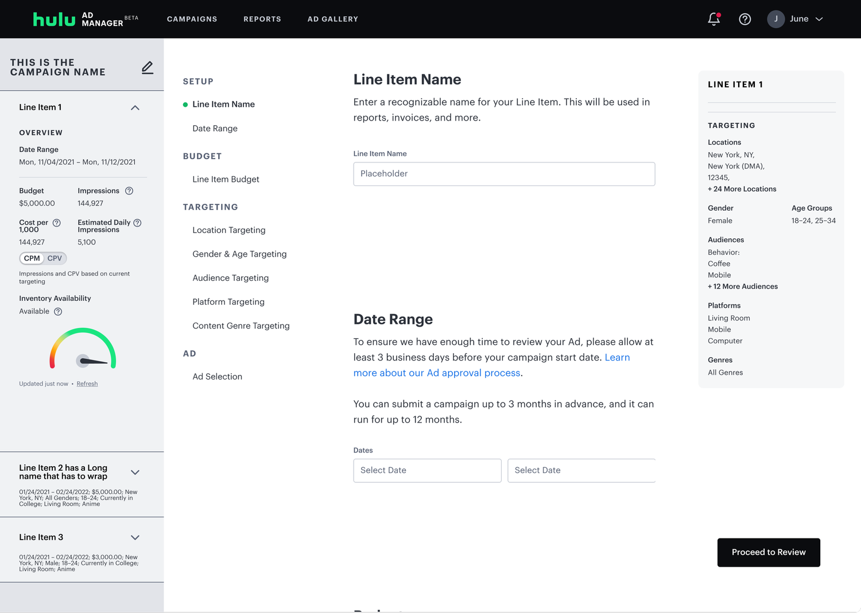Go to the Ad Gallery tab

332,19
